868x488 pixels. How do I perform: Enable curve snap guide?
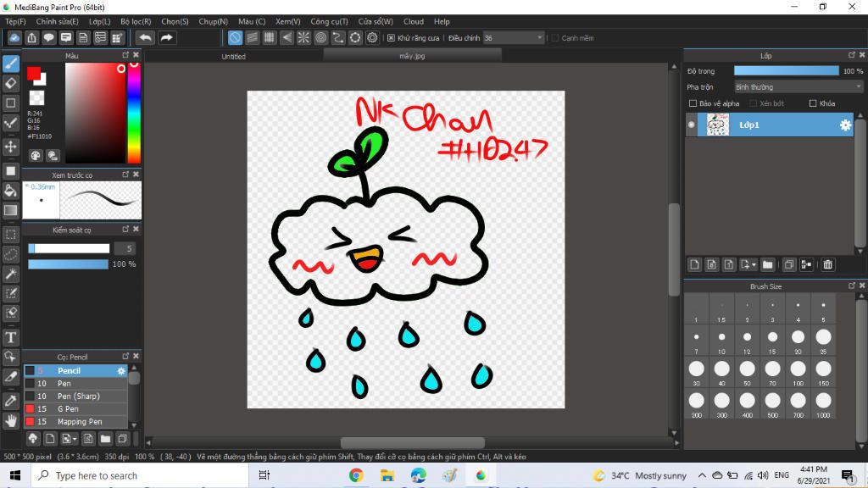coord(337,37)
